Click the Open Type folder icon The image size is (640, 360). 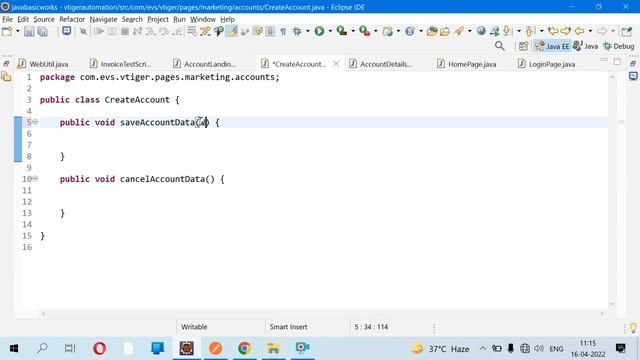[432, 31]
